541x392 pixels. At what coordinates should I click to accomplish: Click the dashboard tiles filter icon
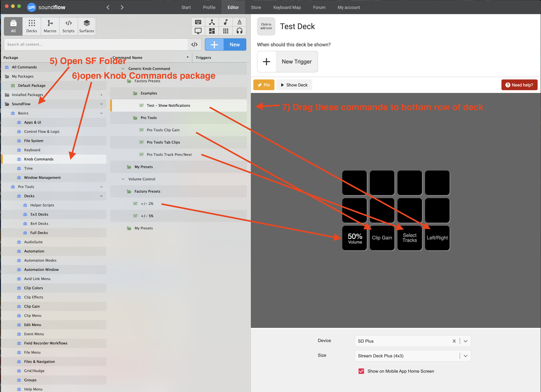[212, 31]
